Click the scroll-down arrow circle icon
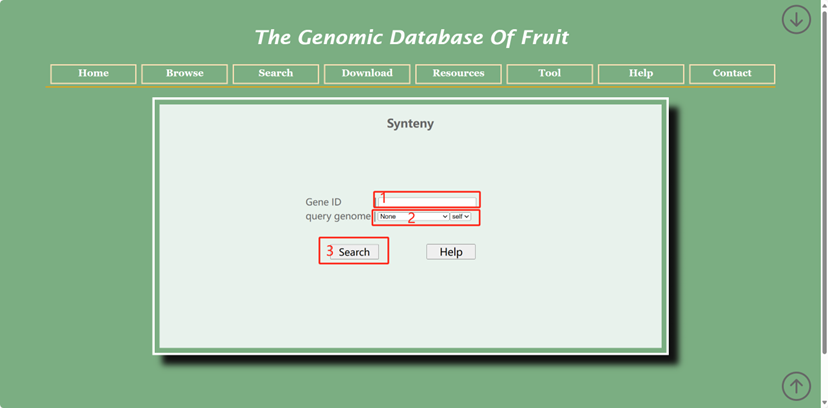 (x=796, y=20)
